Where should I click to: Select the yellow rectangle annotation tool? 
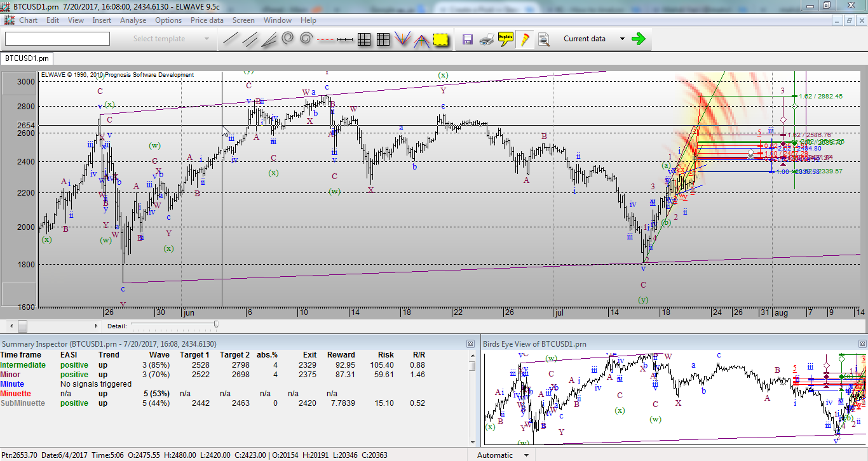click(440, 39)
